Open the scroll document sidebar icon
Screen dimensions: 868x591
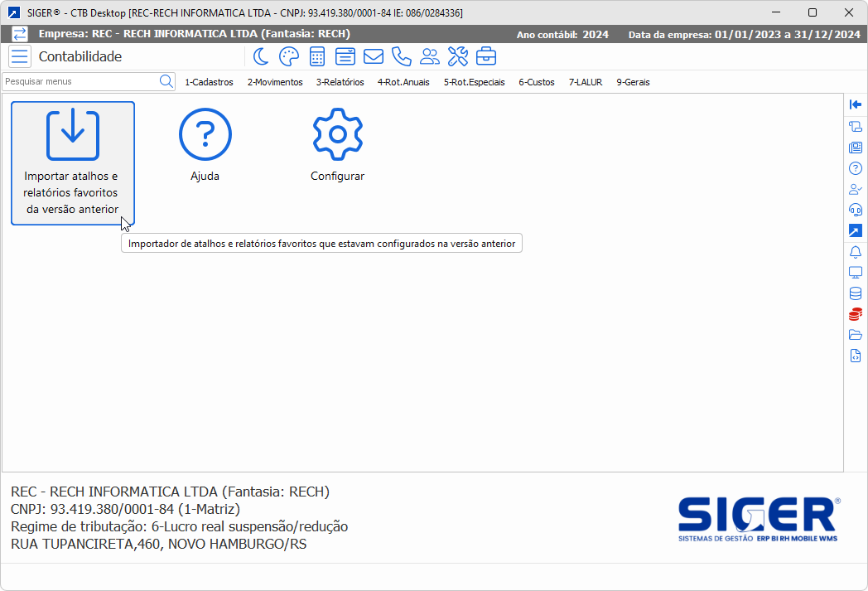point(856,126)
